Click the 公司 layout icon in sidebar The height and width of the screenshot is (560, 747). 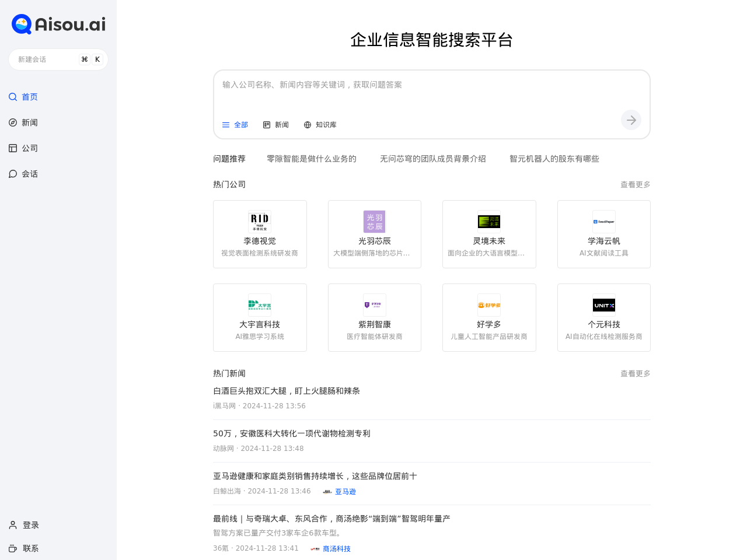click(x=13, y=148)
